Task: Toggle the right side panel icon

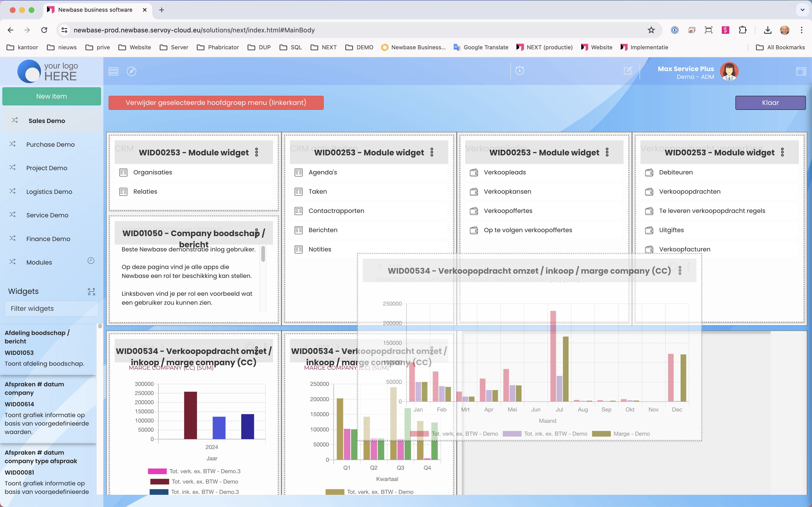Action: tap(801, 71)
